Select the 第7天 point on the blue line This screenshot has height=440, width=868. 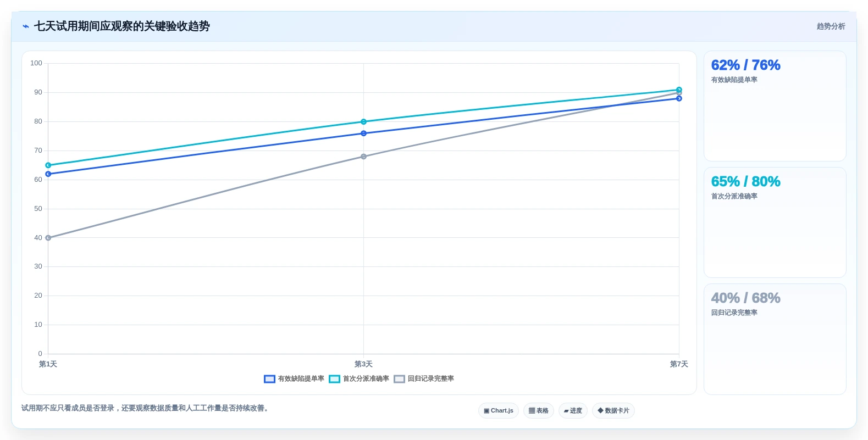pos(679,98)
